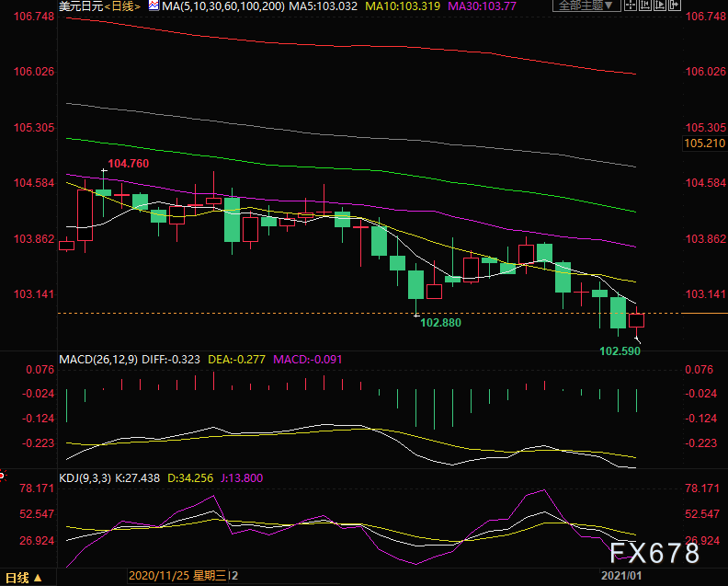Click the red gear icon at left edge

pyautogui.click(x=3, y=477)
